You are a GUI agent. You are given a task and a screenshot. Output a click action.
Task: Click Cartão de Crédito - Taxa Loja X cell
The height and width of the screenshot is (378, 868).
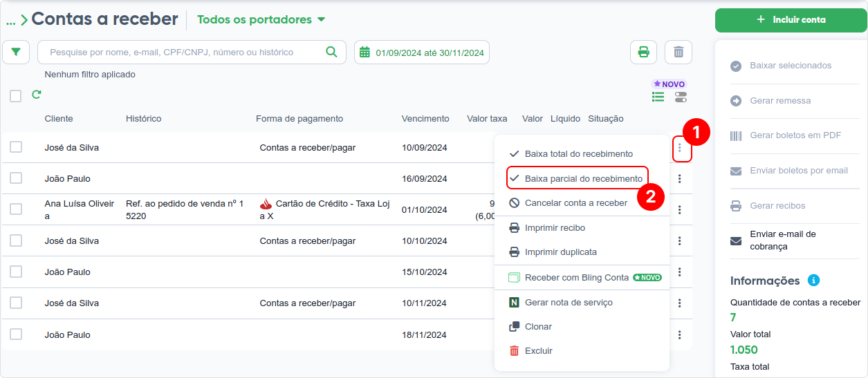[325, 210]
